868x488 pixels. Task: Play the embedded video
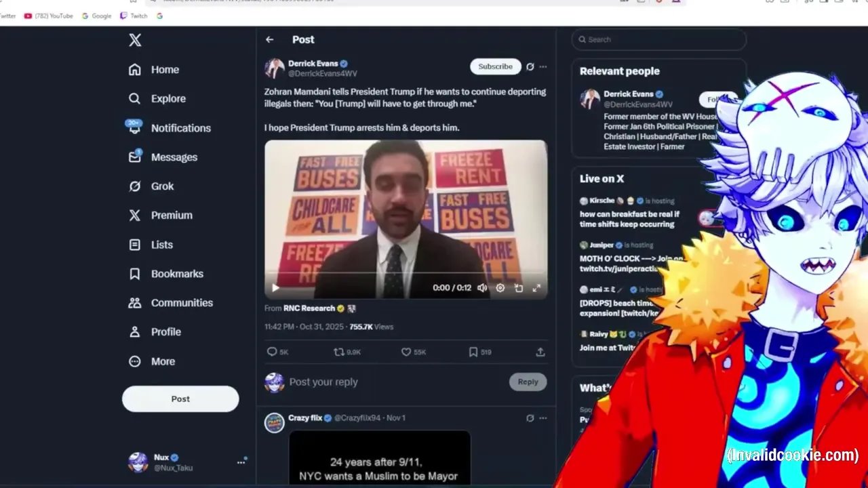tap(275, 288)
